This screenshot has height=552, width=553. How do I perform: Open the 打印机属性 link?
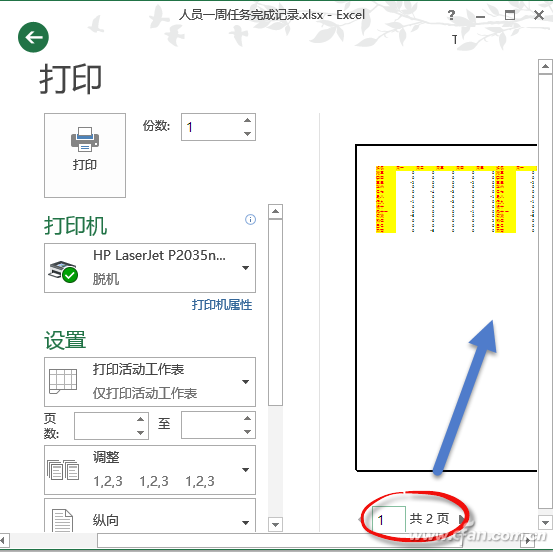[x=222, y=305]
